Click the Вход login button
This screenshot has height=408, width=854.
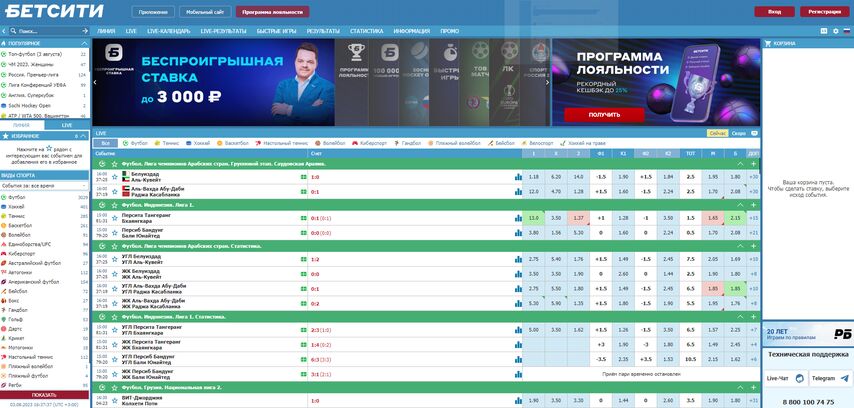774,11
